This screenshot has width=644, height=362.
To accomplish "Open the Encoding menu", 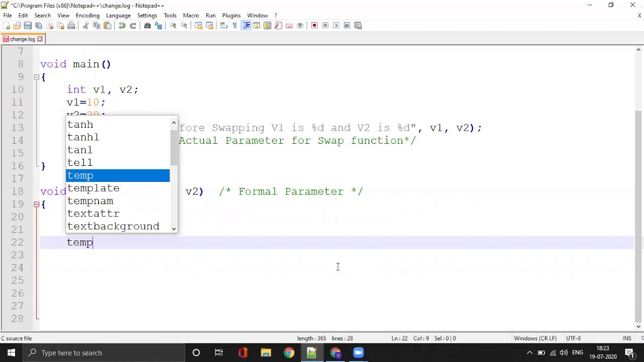I will click(88, 16).
